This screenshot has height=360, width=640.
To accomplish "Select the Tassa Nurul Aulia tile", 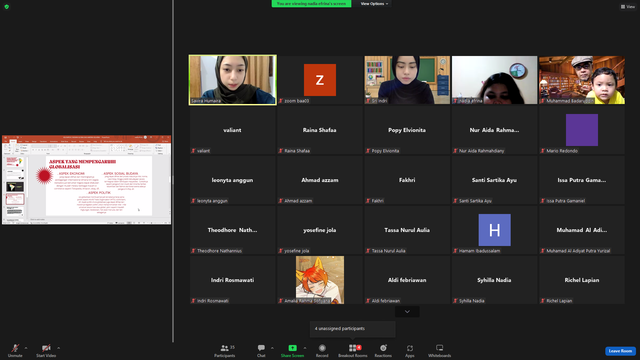I will point(407,230).
